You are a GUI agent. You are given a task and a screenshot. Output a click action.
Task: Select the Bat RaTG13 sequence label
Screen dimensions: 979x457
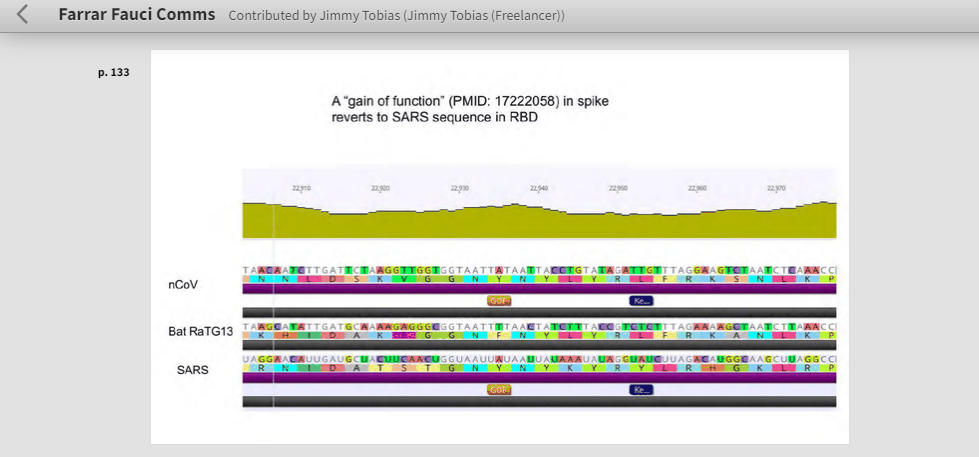click(200, 332)
